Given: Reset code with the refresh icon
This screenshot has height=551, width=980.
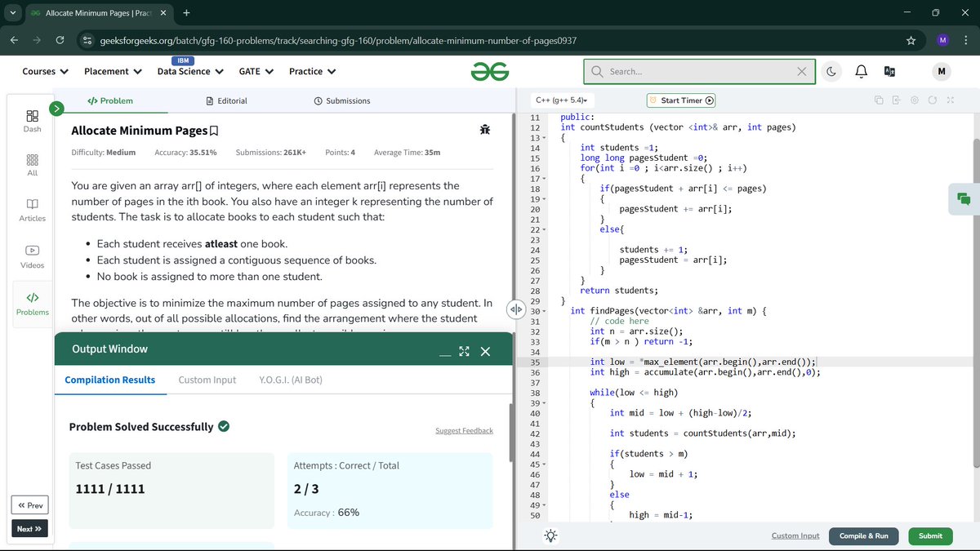Looking at the screenshot, I should [933, 100].
